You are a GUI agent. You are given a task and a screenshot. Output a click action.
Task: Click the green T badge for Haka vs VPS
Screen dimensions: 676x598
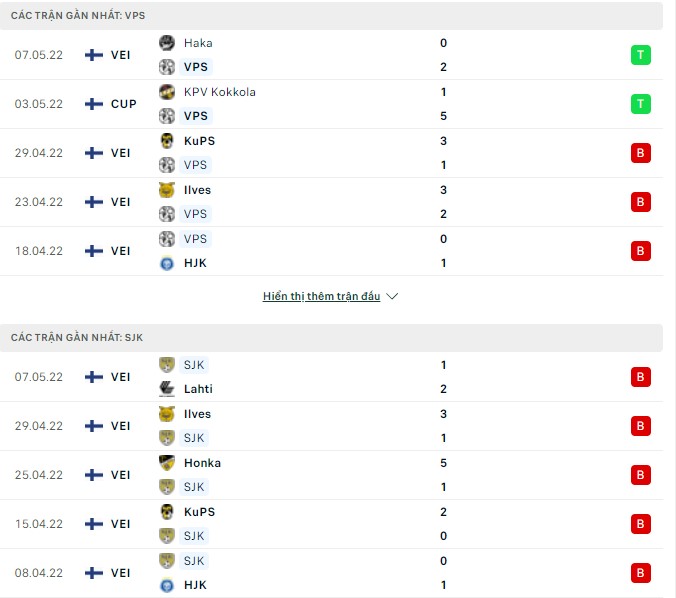[x=640, y=55]
